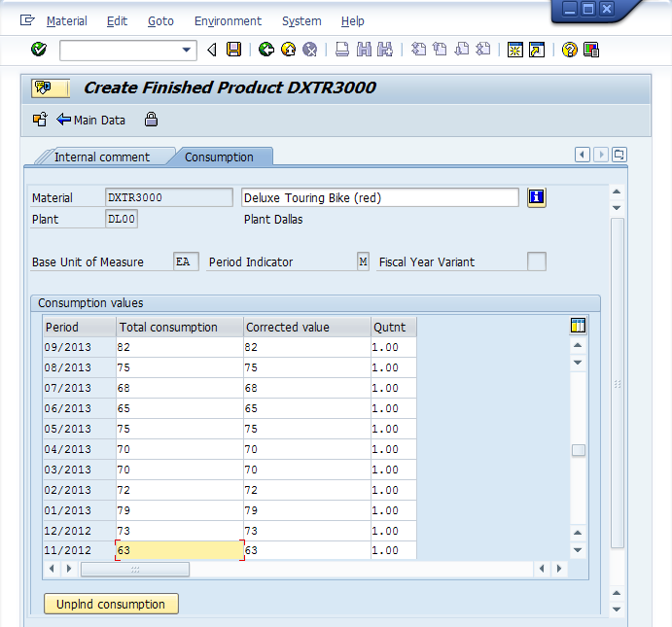Viewport: 672px width, 627px height.
Task: Open the Edit menu
Action: [117, 21]
